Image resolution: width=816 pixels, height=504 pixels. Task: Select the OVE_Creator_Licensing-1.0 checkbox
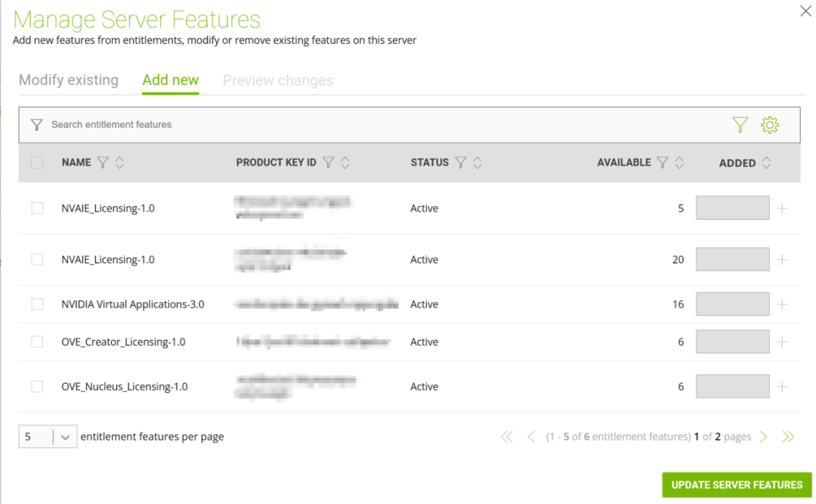coord(37,342)
